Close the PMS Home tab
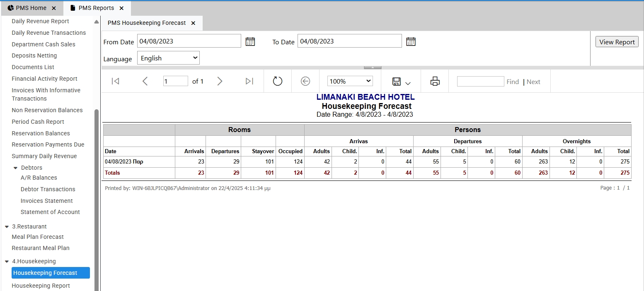Image resolution: width=644 pixels, height=291 pixels. pyautogui.click(x=54, y=8)
